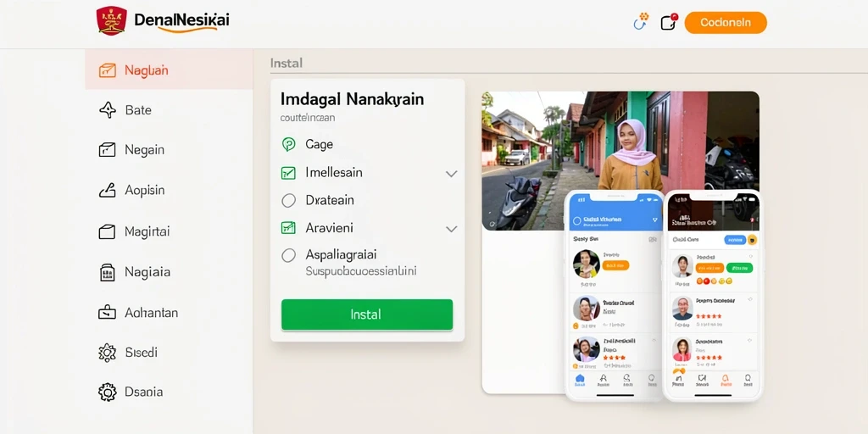Uncheck the Imellesain checkbox
Image resolution: width=868 pixels, height=434 pixels.
[288, 173]
